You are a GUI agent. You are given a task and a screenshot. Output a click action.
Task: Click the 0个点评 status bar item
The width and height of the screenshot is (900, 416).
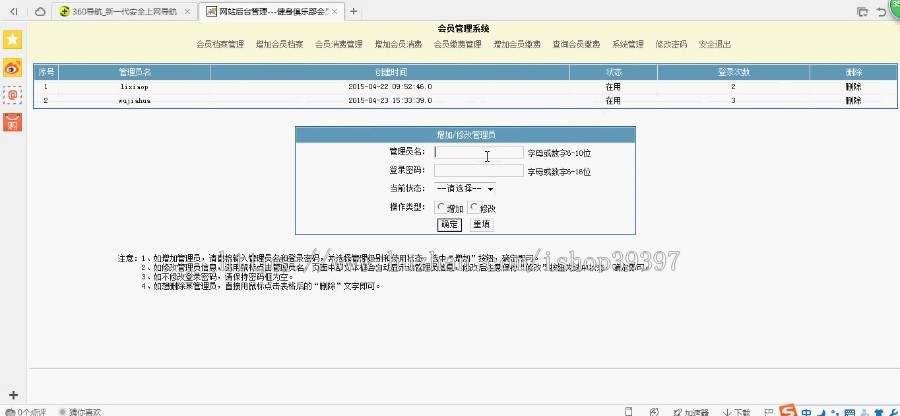point(26,412)
